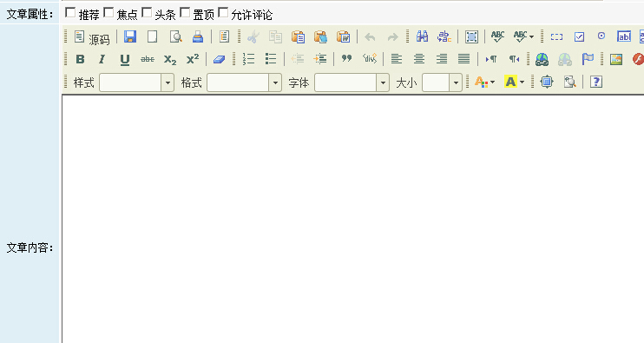Click the Remove Format eraser icon
The image size is (644, 343).
220,59
